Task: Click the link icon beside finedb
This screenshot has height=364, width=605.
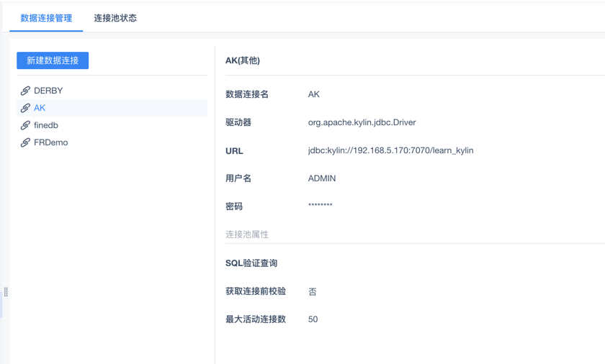Action: tap(25, 125)
